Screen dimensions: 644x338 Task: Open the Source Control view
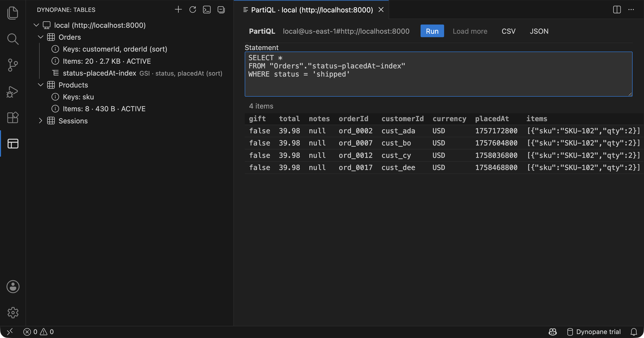13,65
